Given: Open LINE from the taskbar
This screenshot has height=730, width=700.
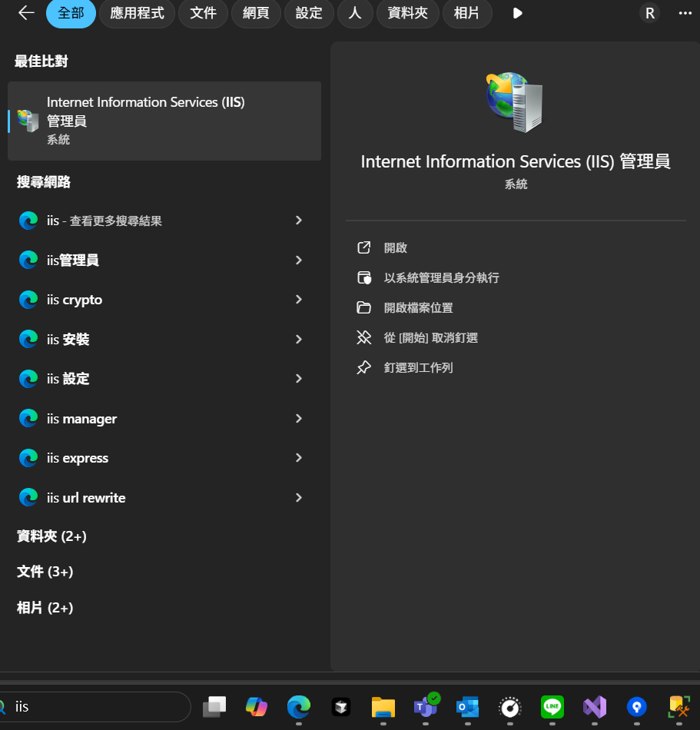Looking at the screenshot, I should click(552, 707).
